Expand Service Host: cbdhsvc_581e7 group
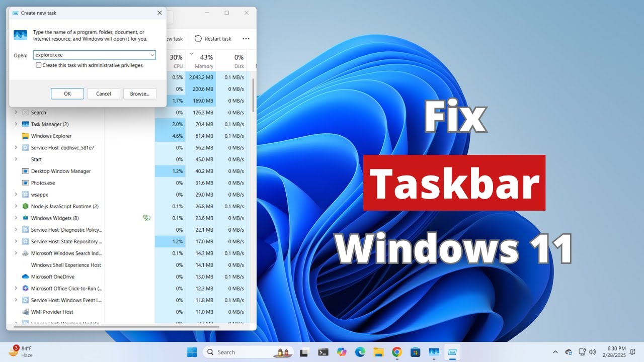The width and height of the screenshot is (644, 362). (x=16, y=147)
